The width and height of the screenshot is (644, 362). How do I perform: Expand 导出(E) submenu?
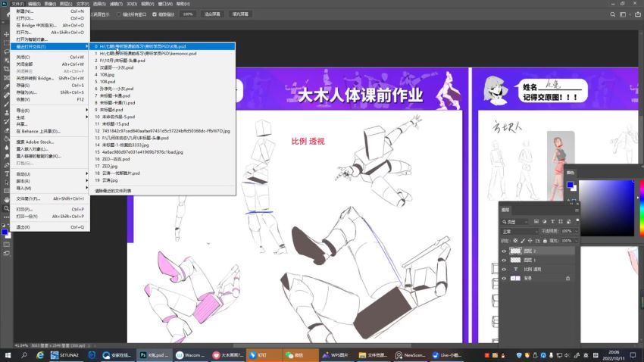point(50,111)
